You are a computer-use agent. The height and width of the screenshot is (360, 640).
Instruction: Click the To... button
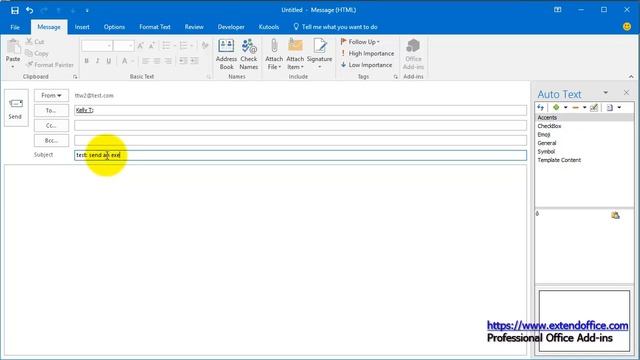pos(51,111)
